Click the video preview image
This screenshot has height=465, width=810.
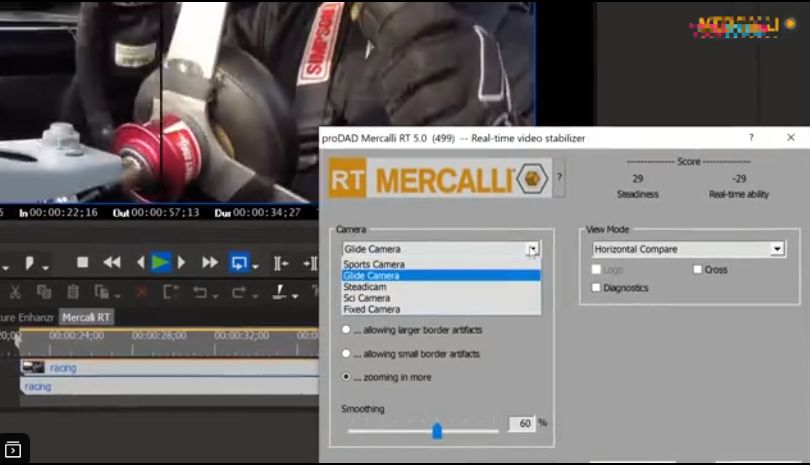pos(266,101)
